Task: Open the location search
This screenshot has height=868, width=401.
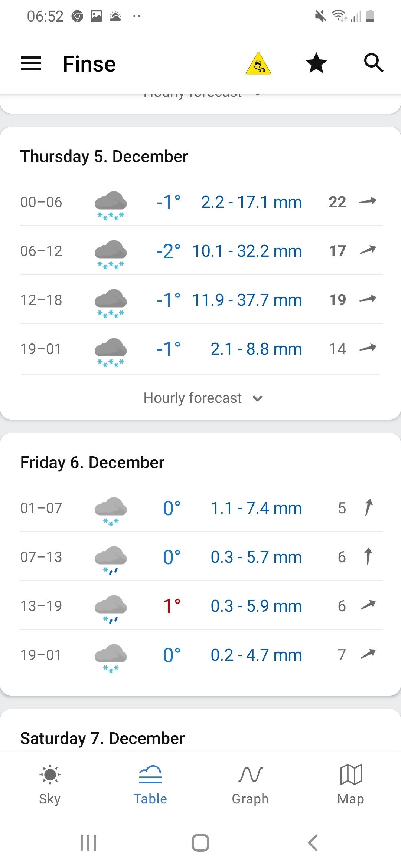Action: pos(374,63)
